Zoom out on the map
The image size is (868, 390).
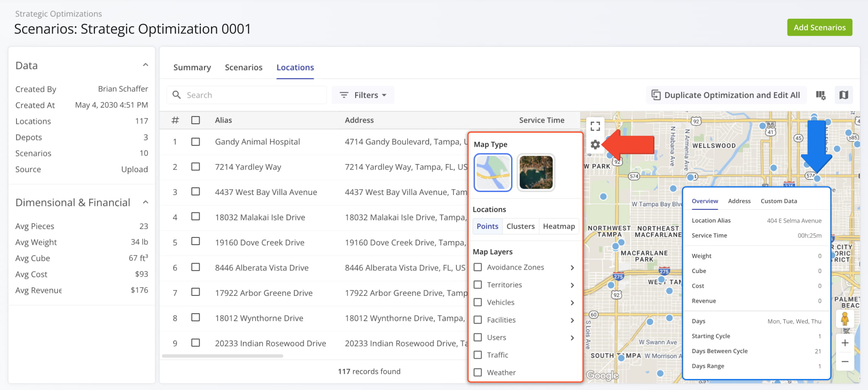tap(845, 362)
